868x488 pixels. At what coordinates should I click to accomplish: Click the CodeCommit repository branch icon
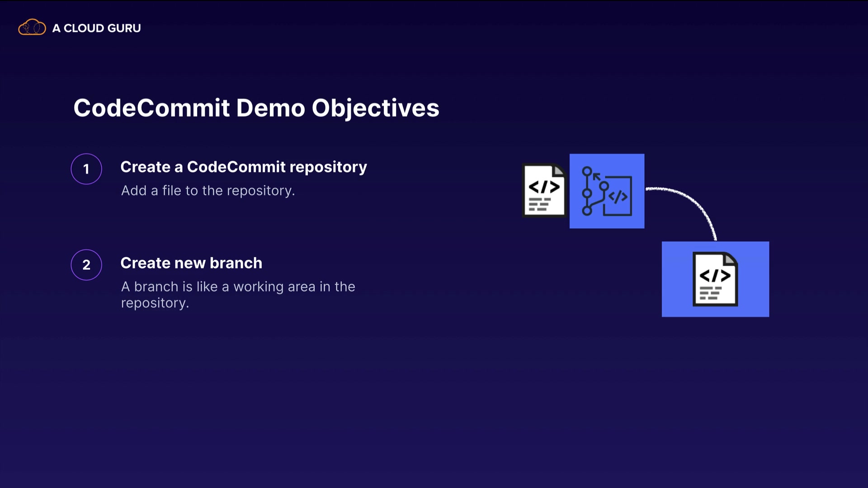(x=607, y=191)
